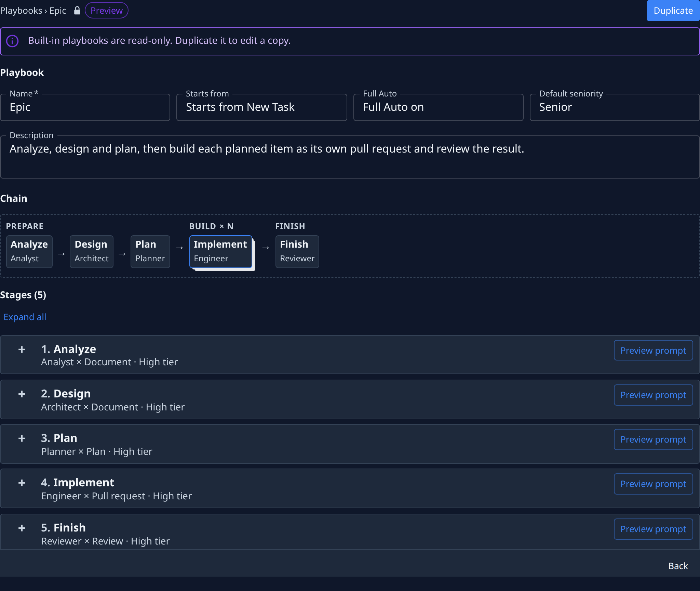Click the Description text area
This screenshot has width=700, height=591.
(350, 157)
